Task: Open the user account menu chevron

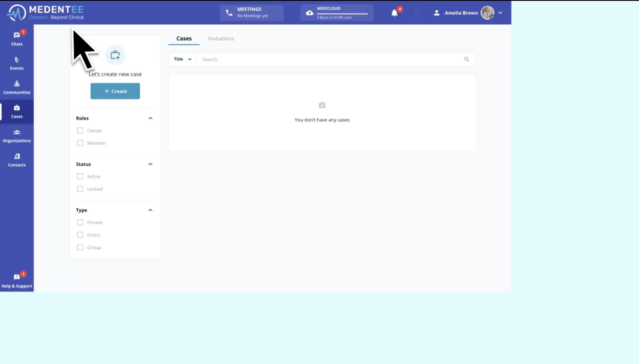Action: click(x=500, y=13)
